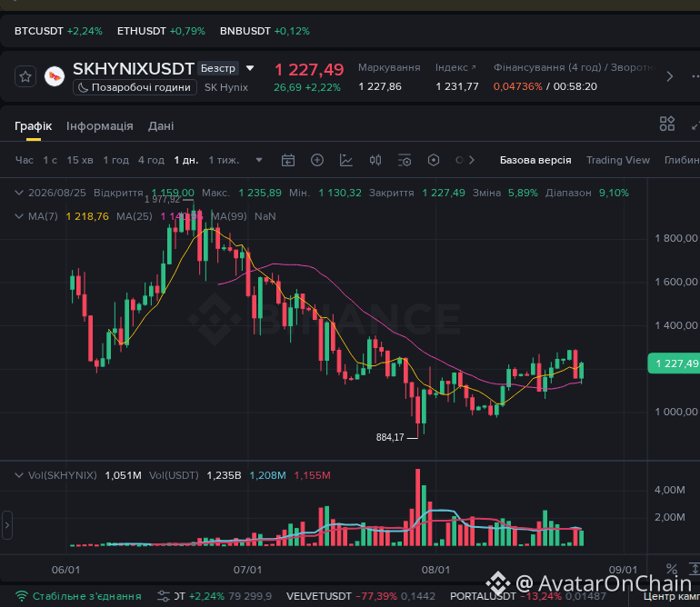The image size is (700, 607).
Task: Click the Безстр contract type tag
Action: click(218, 68)
